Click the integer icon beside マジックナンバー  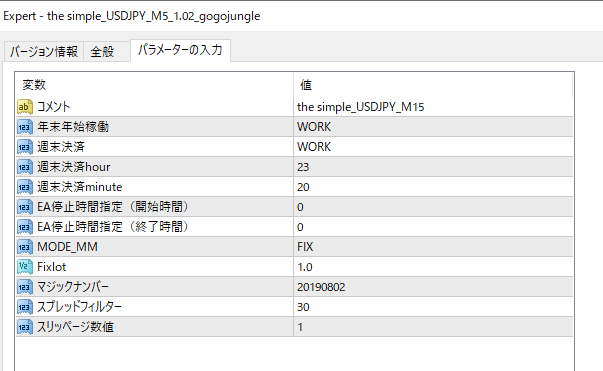point(25,287)
